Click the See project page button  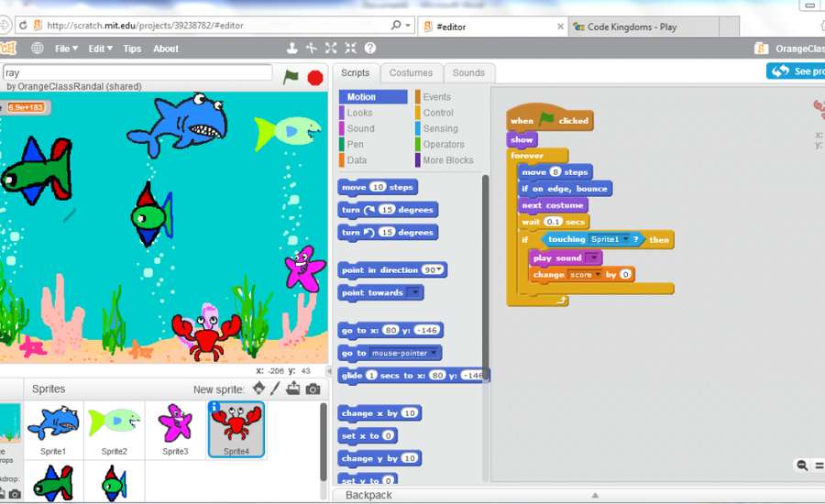click(x=796, y=71)
